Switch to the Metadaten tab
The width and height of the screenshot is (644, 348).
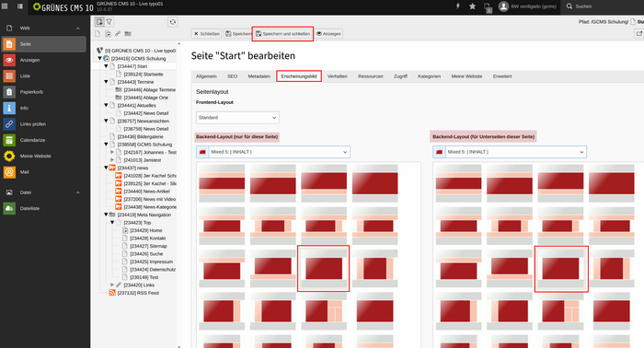[x=259, y=76]
